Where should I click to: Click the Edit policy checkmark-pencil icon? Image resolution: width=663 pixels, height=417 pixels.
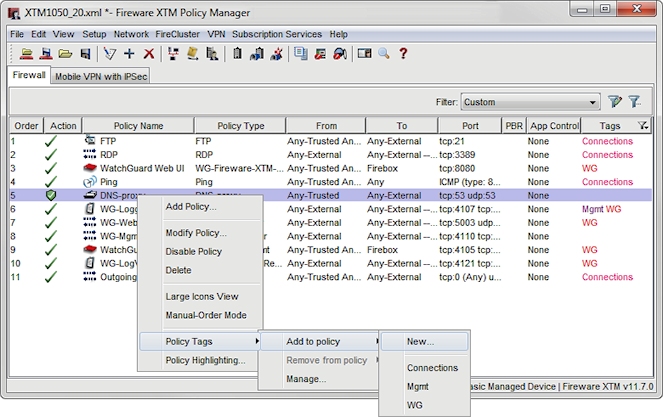click(110, 54)
